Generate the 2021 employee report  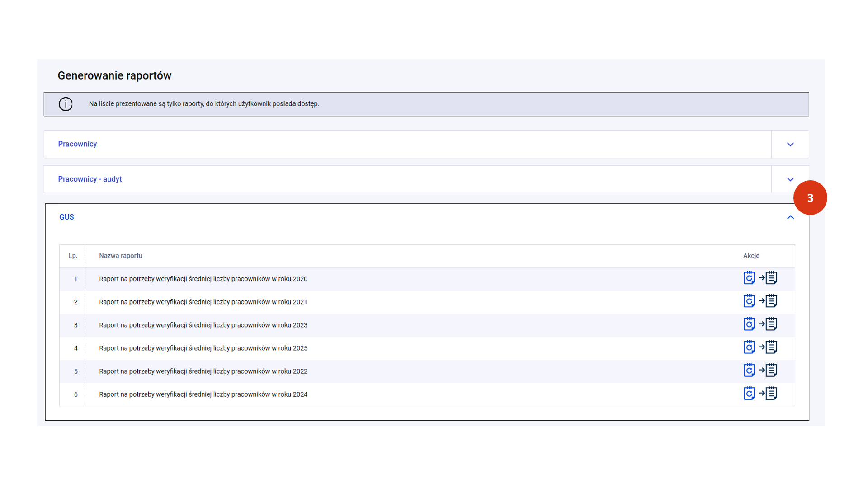(x=749, y=301)
